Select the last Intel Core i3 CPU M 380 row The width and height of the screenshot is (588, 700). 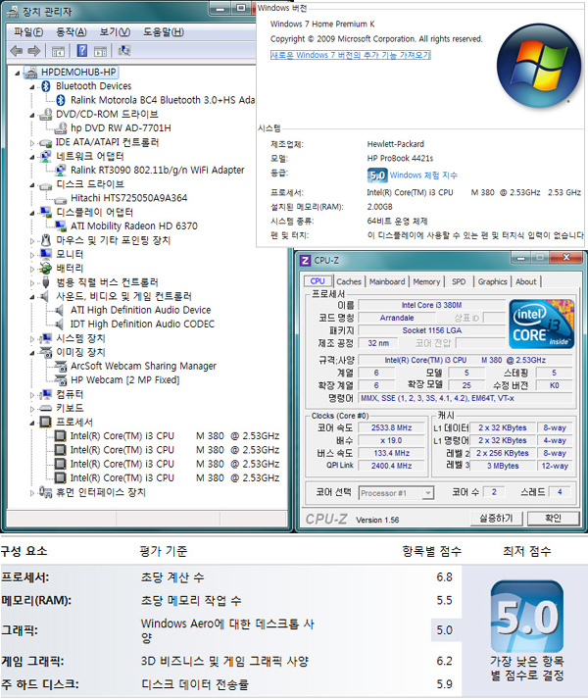[x=174, y=478]
